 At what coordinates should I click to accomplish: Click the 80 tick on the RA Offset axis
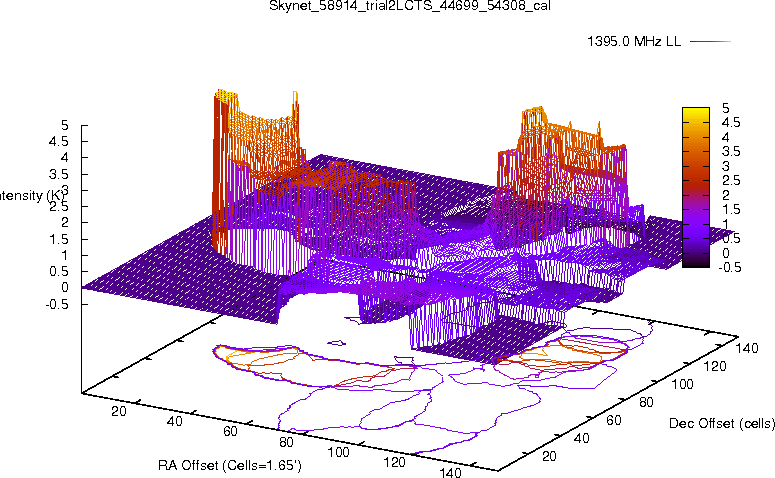click(286, 442)
